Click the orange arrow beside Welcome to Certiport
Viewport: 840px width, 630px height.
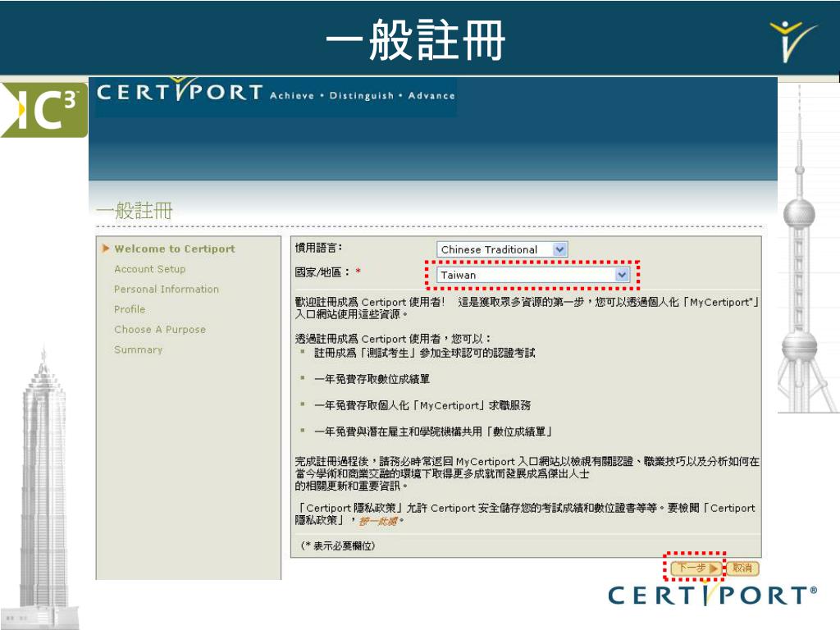106,248
